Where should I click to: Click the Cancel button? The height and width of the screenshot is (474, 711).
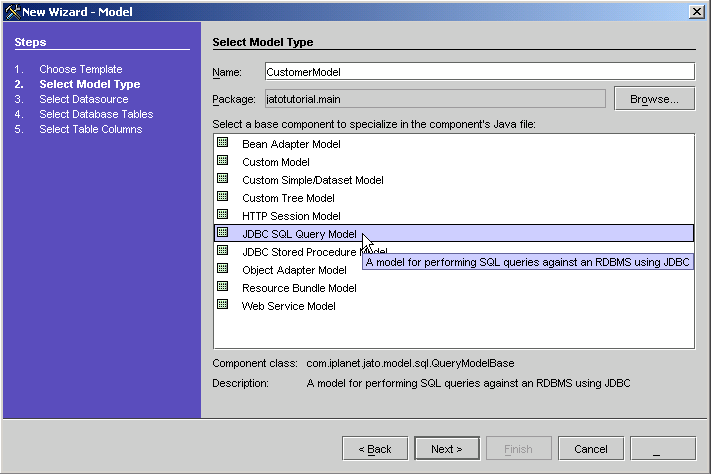[591, 449]
